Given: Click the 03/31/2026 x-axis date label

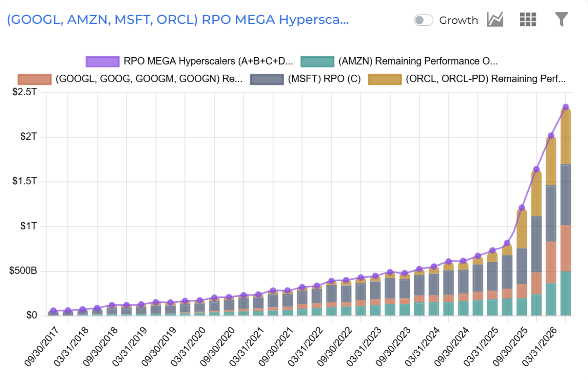Looking at the screenshot, I should click(x=539, y=347).
